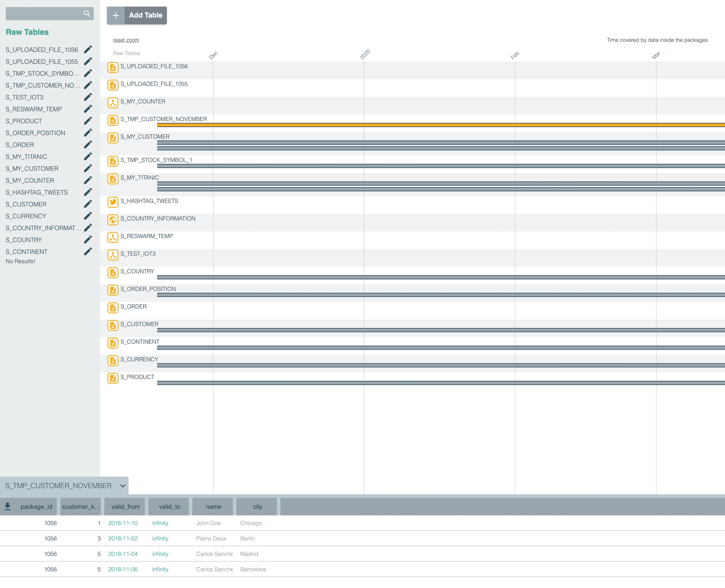Click globe icon of S_COUNTRY_INFORMATION row
Image resolution: width=725 pixels, height=588 pixels.
(x=113, y=220)
